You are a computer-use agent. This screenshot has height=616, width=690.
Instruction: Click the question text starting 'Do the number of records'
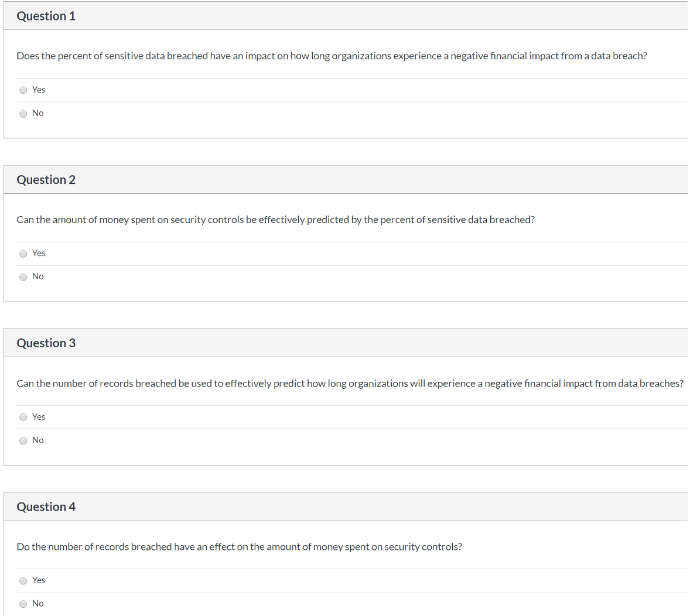point(239,547)
